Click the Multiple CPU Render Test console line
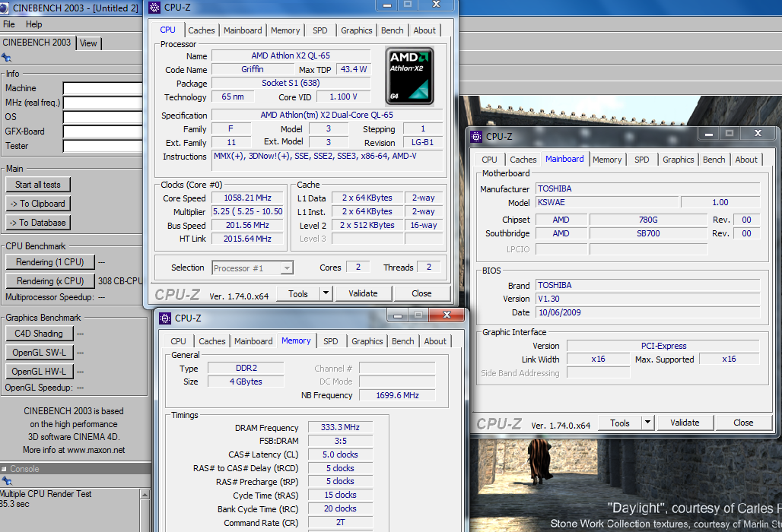The image size is (782, 532). [x=46, y=494]
